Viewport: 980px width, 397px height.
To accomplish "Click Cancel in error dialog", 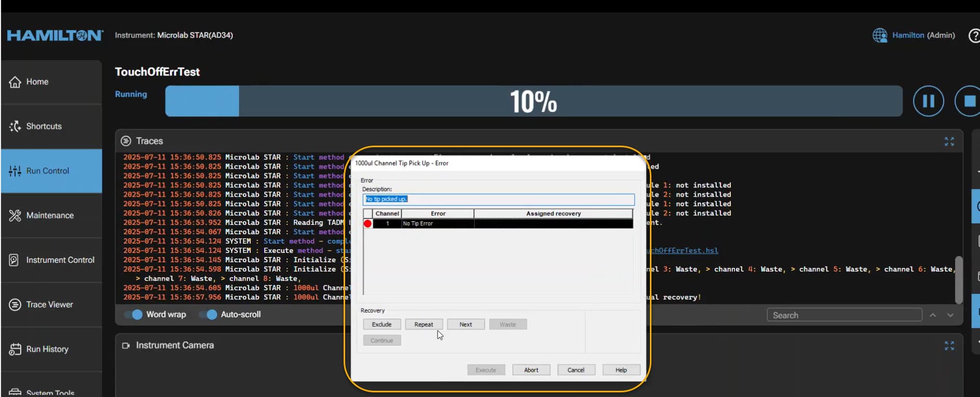I will click(576, 370).
